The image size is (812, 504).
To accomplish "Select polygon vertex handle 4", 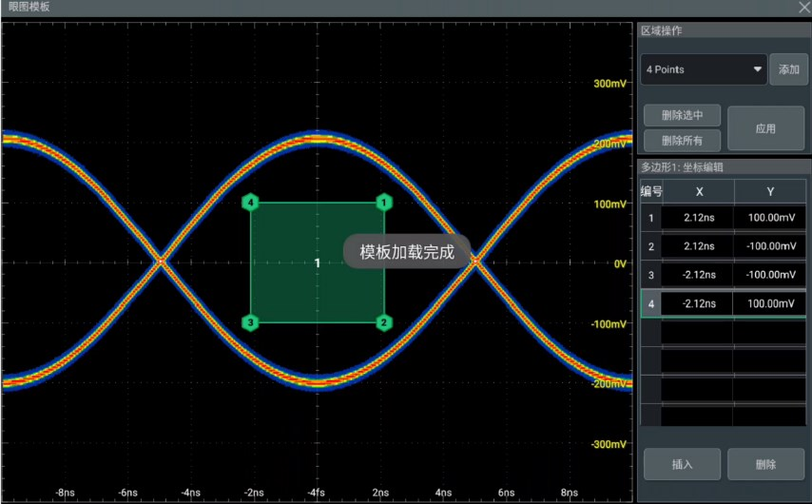I will tap(251, 203).
